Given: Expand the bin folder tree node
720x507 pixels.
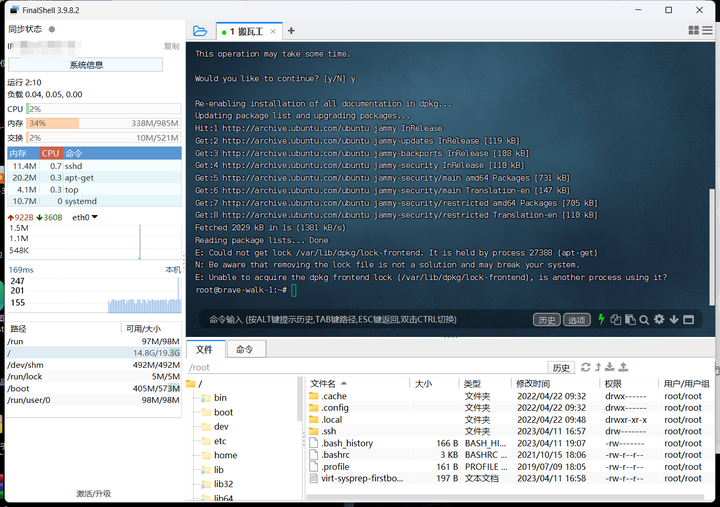Looking at the screenshot, I should click(x=220, y=398).
